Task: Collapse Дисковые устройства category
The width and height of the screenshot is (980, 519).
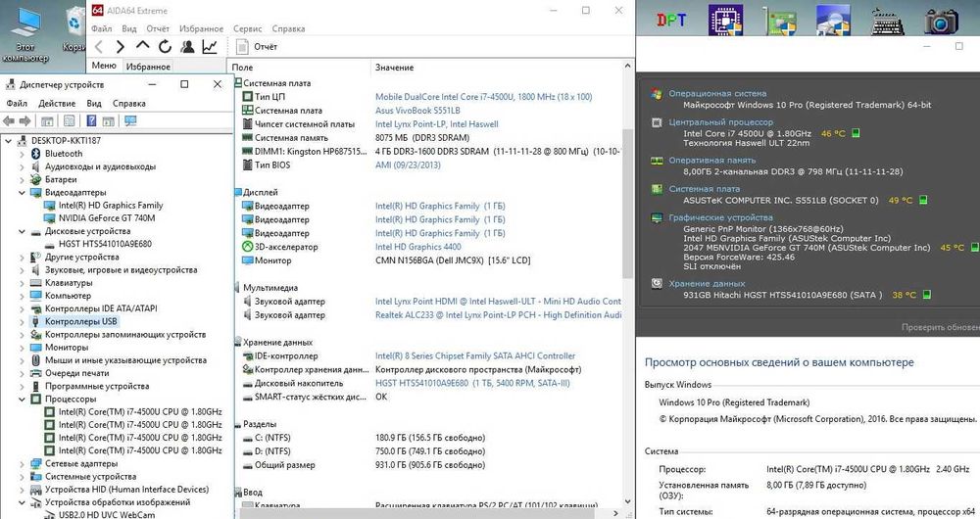Action: [x=22, y=232]
